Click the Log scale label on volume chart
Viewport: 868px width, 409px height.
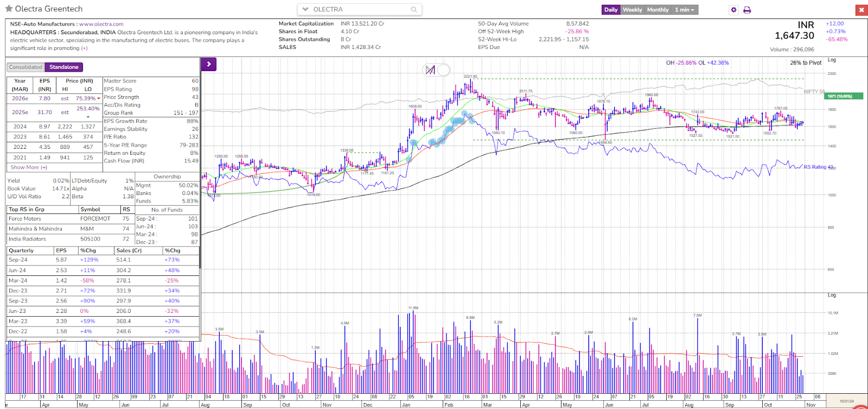click(x=832, y=295)
